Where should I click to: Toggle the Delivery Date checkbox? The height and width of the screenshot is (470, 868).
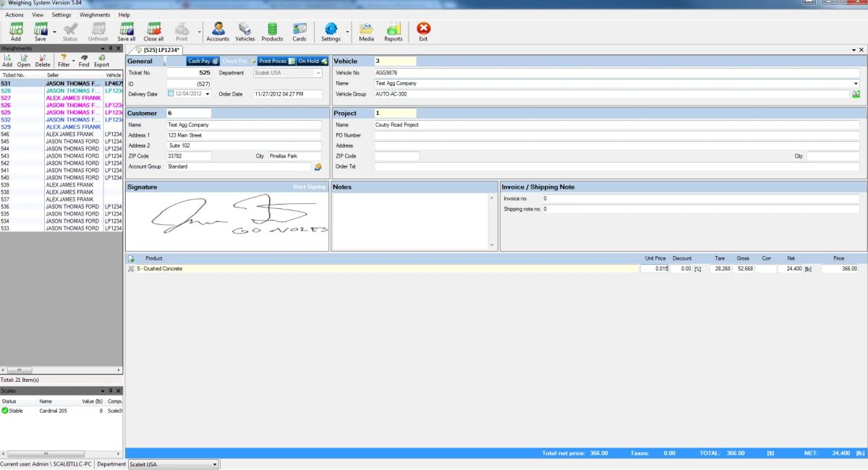171,94
